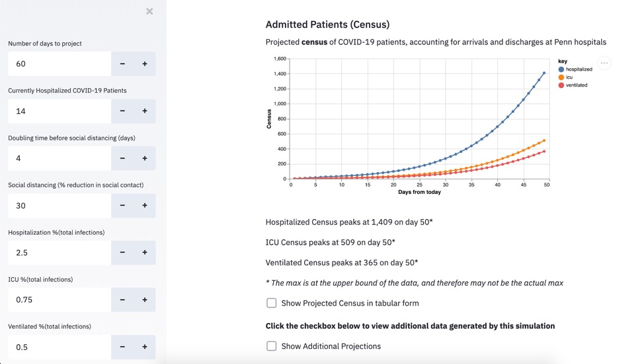Decrease number of days to project
Screen dimensions: 644x364
point(122,64)
